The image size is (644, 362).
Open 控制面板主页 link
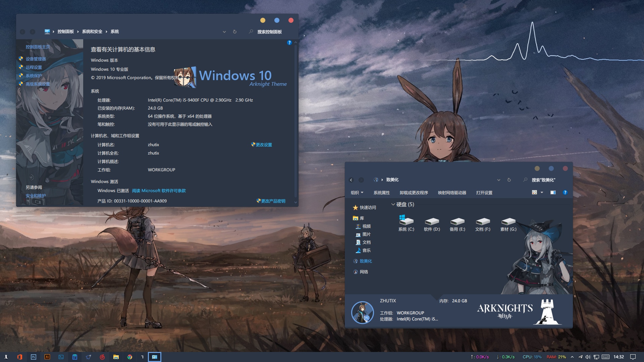(38, 47)
